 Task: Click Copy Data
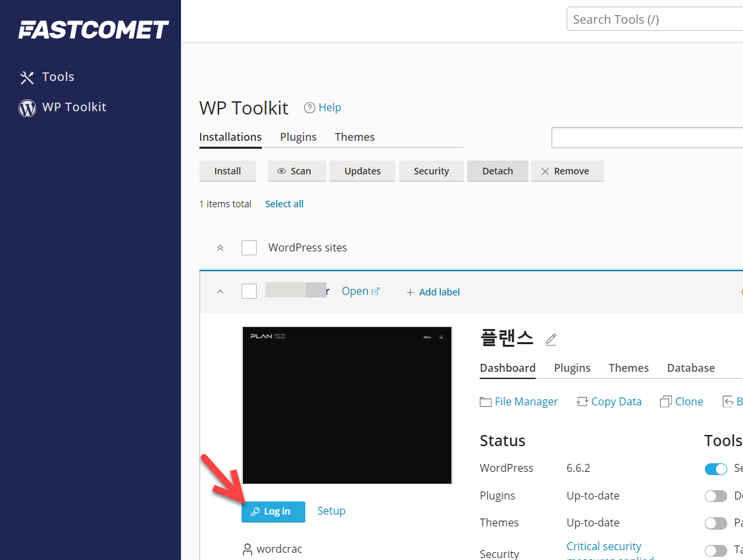pos(616,402)
